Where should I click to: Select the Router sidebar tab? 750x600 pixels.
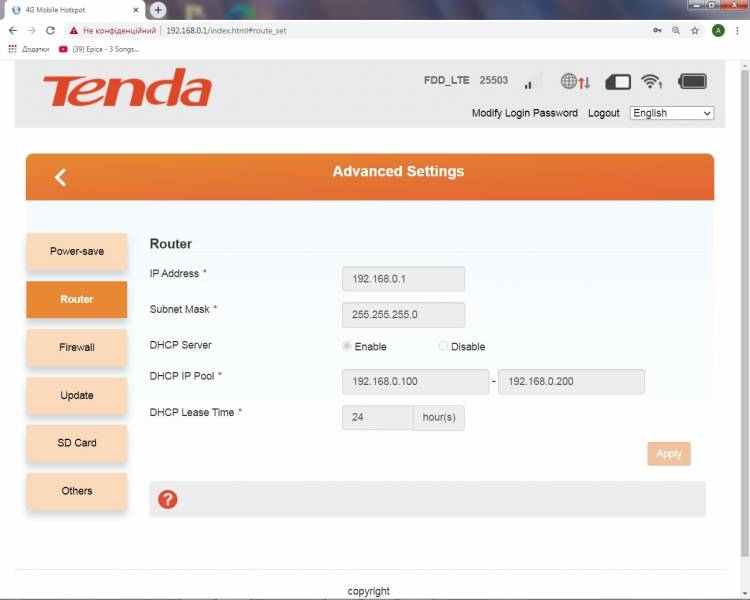point(77,300)
